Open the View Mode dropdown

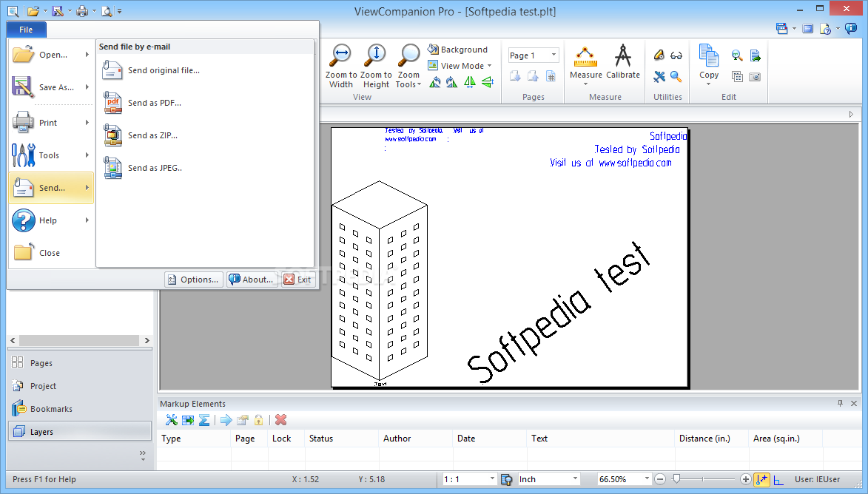(x=489, y=66)
